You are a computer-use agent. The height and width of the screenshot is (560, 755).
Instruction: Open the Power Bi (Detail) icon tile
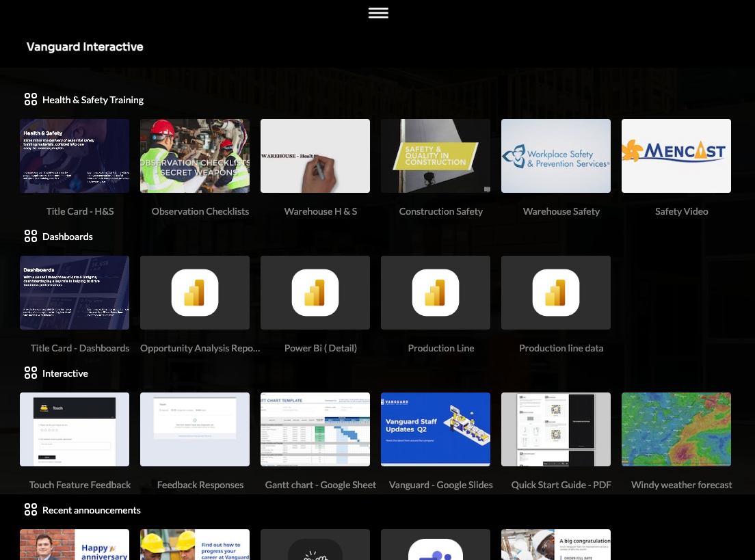(315, 293)
